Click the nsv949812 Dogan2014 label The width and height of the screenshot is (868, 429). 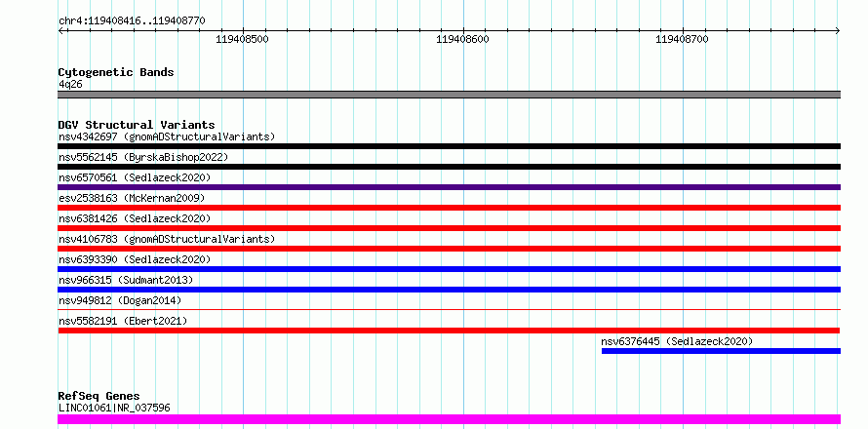(120, 300)
